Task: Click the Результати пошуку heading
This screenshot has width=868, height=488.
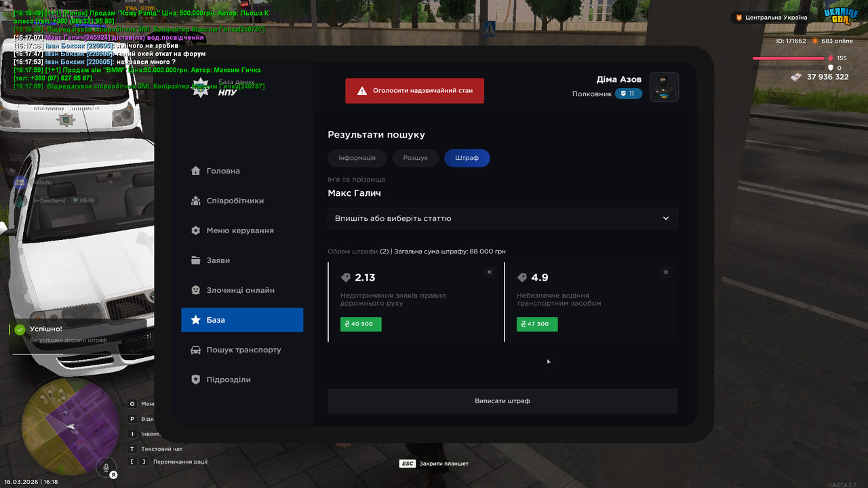Action: coord(376,135)
